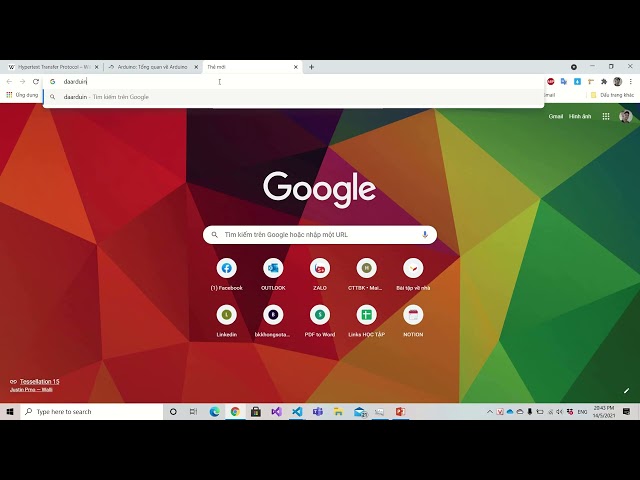640x480 pixels.
Task: Open the Ứng dụng apps shortcut
Action: point(22,95)
